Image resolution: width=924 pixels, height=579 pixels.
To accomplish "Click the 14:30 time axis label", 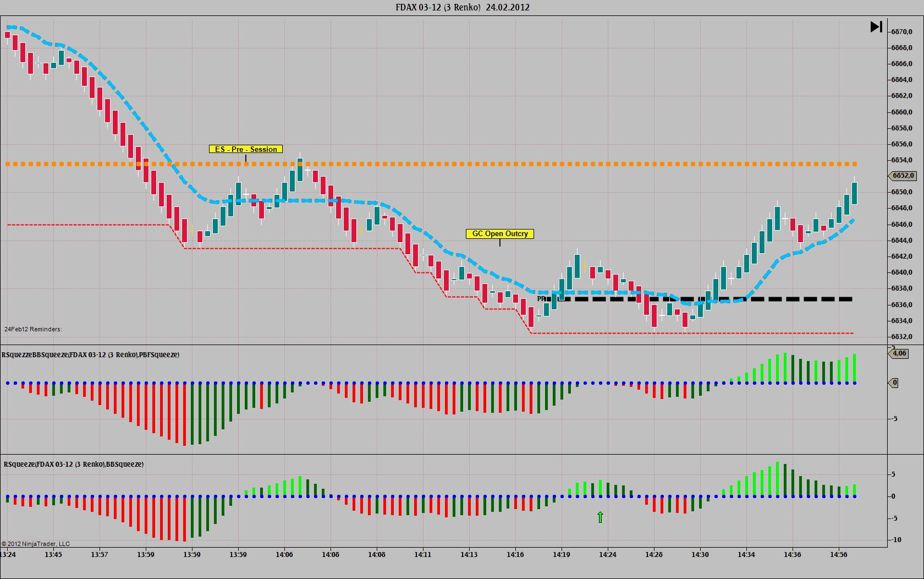I will [700, 555].
